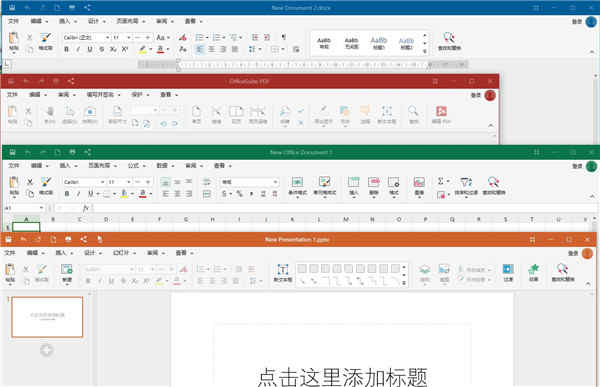Image resolution: width=600 pixels, height=387 pixels.
Task: Click the numbered list icon in document editor
Action: tap(217, 38)
